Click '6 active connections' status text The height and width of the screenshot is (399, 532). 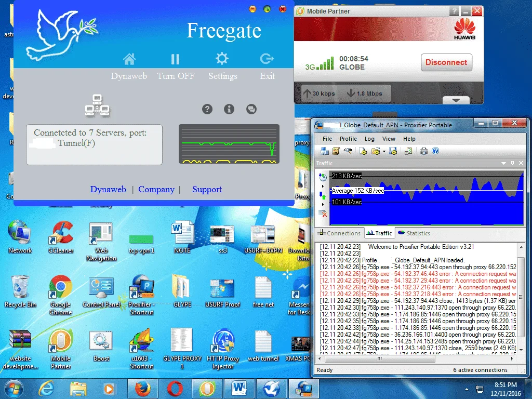pos(480,370)
